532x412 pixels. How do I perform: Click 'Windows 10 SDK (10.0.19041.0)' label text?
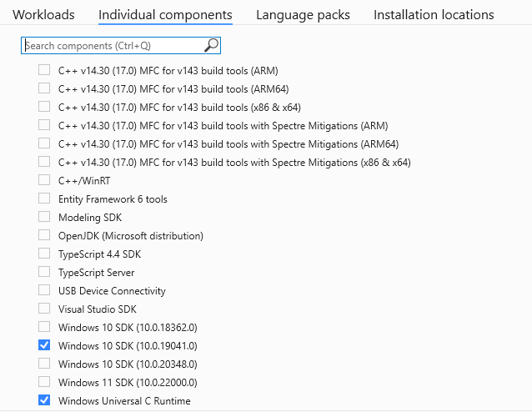click(x=128, y=345)
